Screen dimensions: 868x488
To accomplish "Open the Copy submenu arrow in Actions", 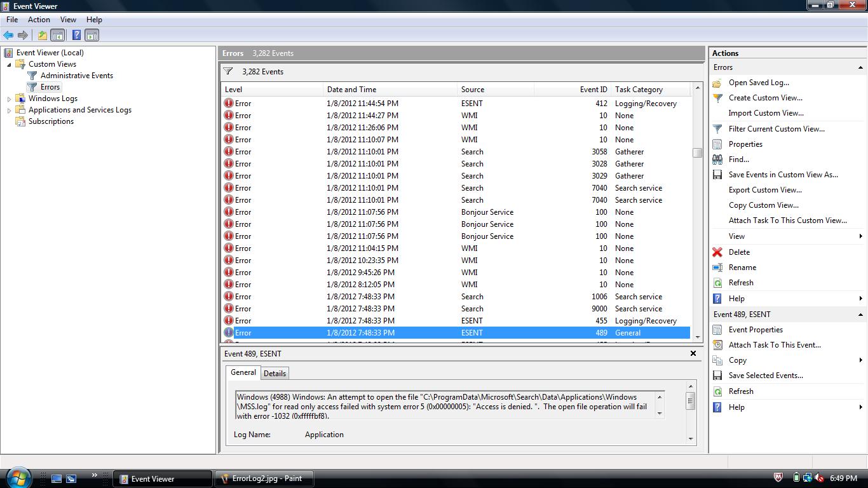I will tap(860, 360).
